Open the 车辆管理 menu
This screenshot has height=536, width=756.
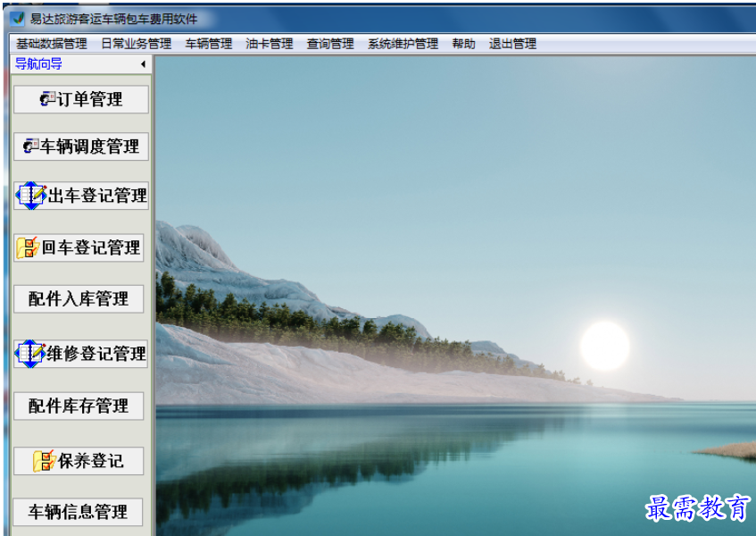point(209,44)
